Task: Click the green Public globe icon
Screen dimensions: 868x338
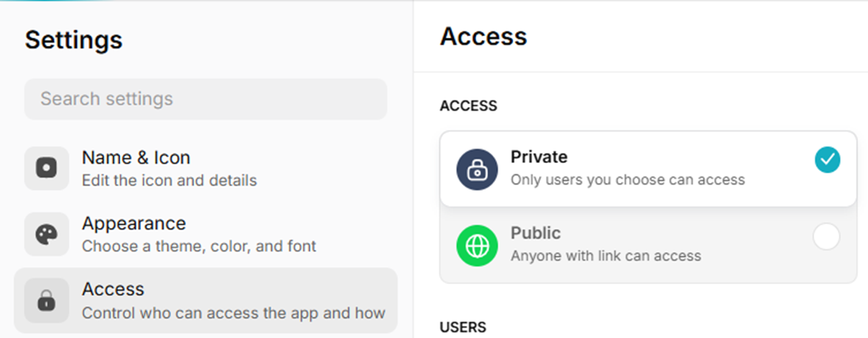Action: click(x=477, y=246)
